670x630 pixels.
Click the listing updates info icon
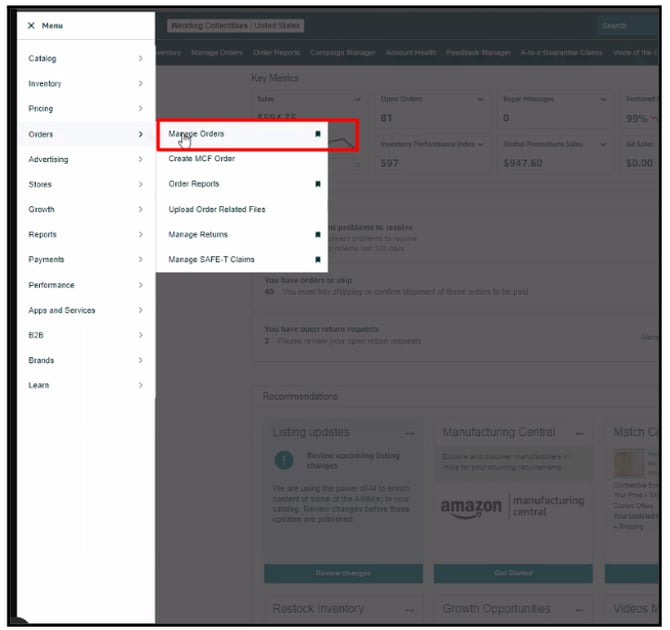pyautogui.click(x=284, y=460)
